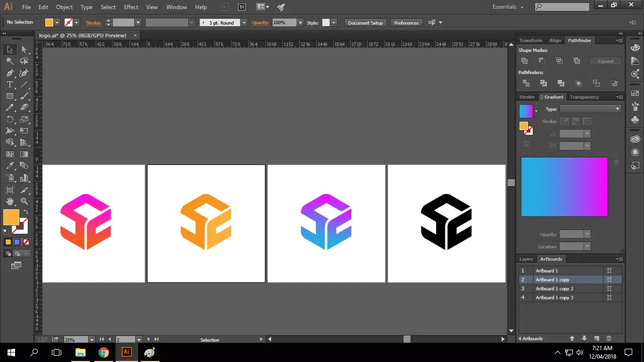The height and width of the screenshot is (362, 644).
Task: Pick the Magic Wand tool
Action: [x=10, y=61]
